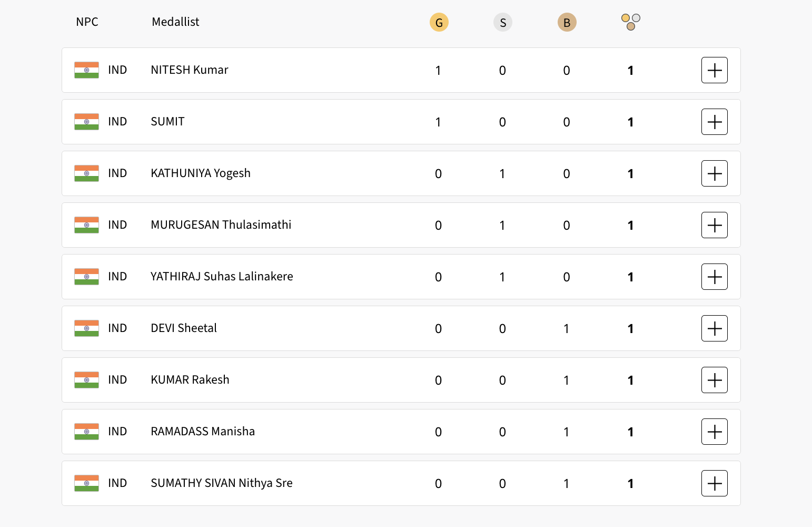The image size is (812, 527).
Task: Click India flag in SUMIT's row
Action: click(x=86, y=122)
